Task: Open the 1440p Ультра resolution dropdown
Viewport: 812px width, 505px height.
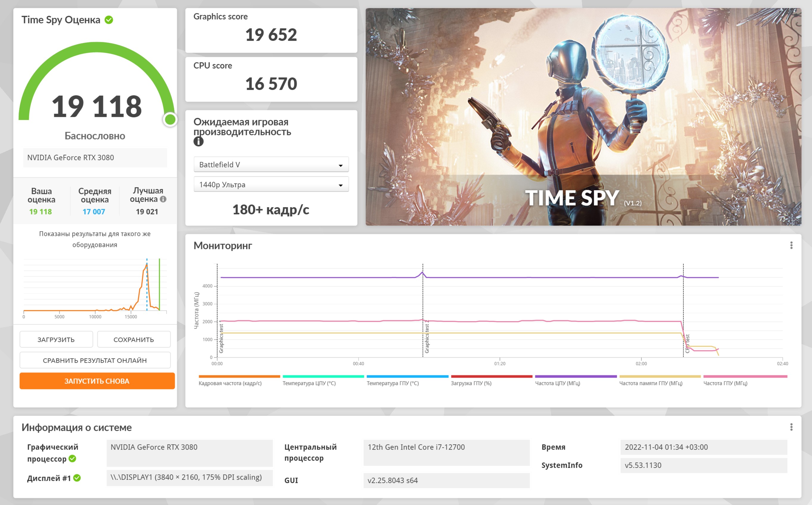Action: pos(271,185)
